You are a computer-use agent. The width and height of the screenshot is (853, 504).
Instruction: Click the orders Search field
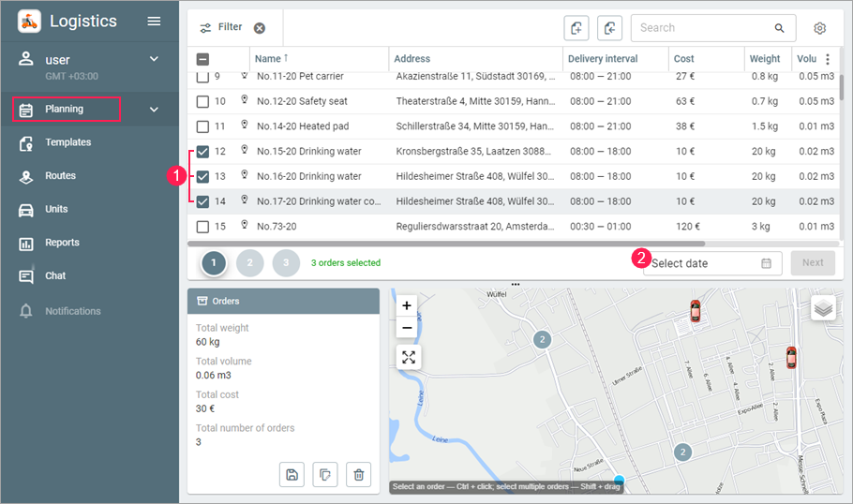(x=705, y=28)
